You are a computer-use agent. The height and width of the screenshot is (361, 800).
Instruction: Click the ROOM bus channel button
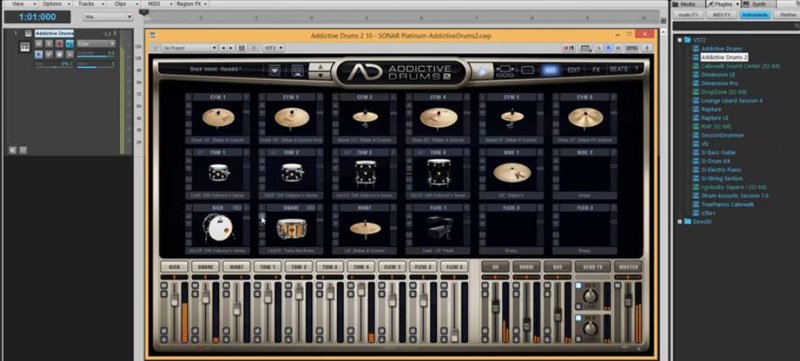527,267
